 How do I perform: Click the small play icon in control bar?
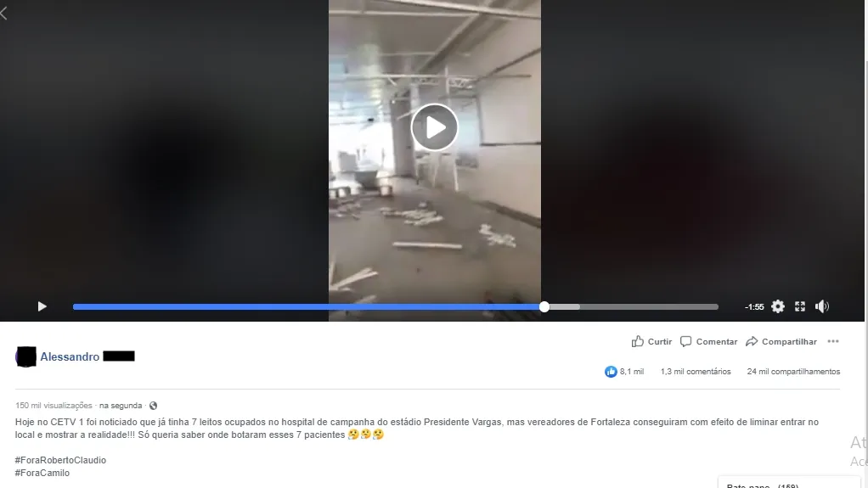(x=42, y=306)
